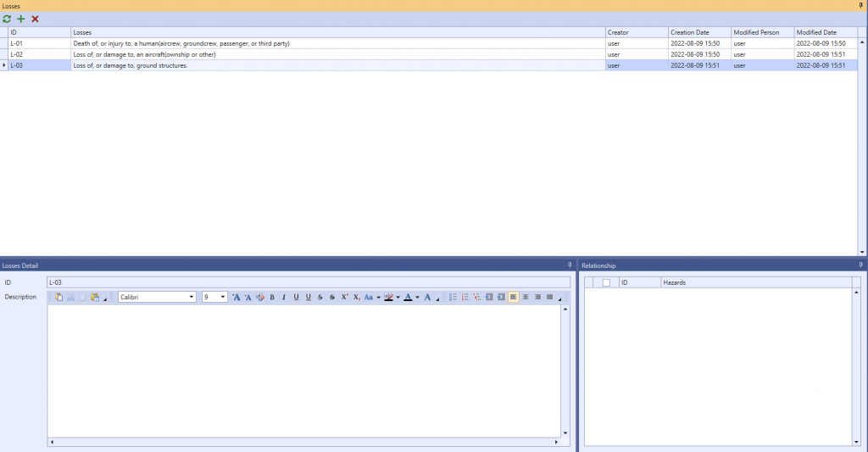868x452 pixels.
Task: Click the multilevel list icon
Action: 476,297
